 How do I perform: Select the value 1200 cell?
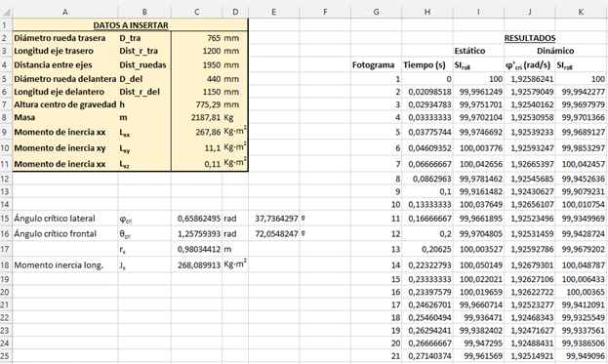click(196, 51)
